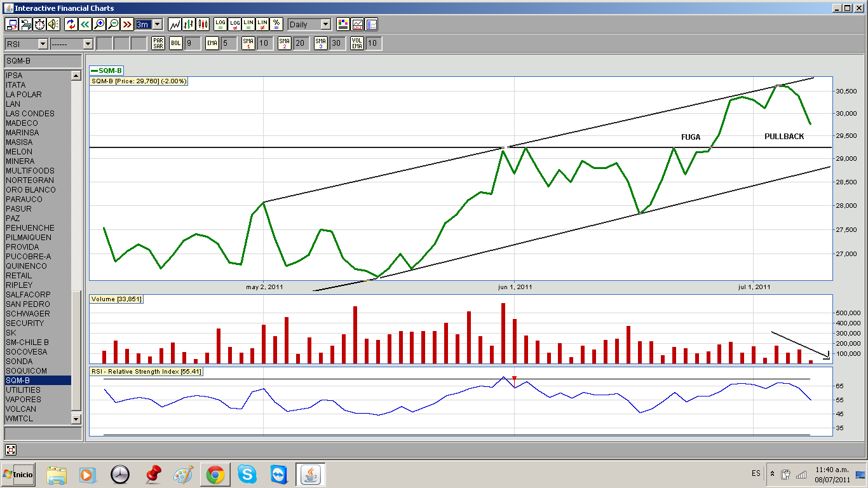The height and width of the screenshot is (488, 868).
Task: Click the refresh chart icon
Action: [71, 24]
